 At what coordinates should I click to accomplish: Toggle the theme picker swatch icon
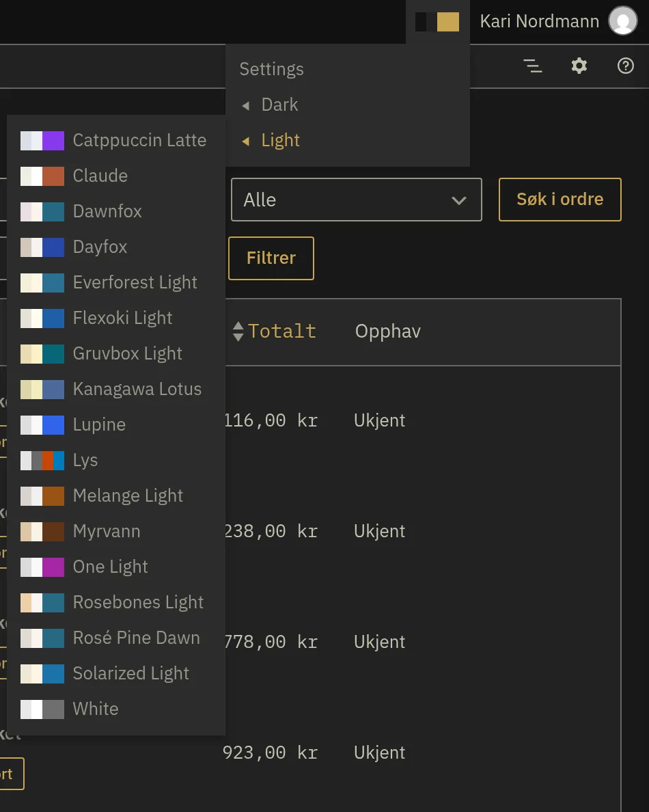[x=437, y=22]
